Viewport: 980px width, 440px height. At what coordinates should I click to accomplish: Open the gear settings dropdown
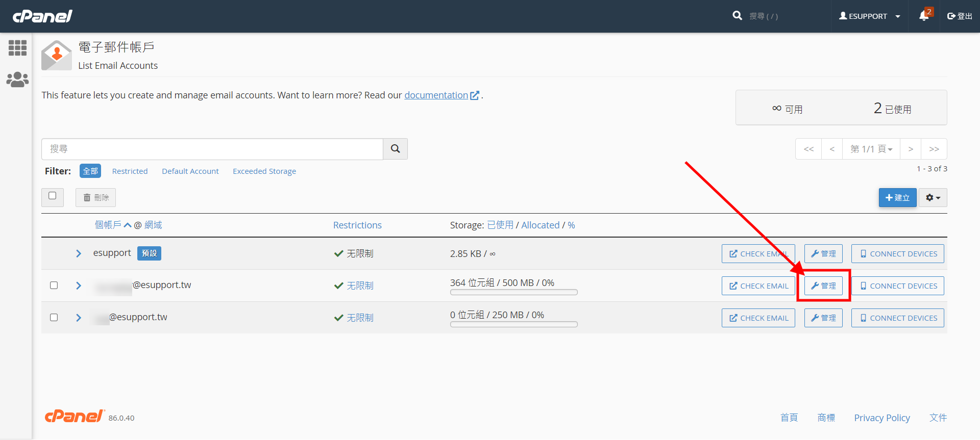pos(933,198)
